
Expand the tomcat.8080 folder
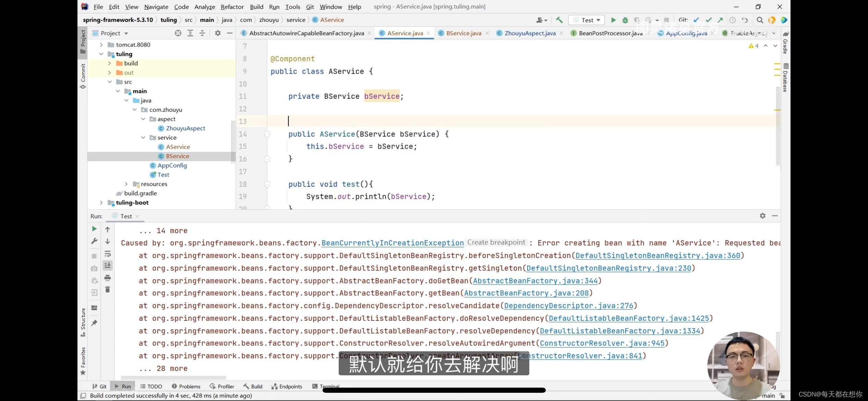click(x=101, y=45)
